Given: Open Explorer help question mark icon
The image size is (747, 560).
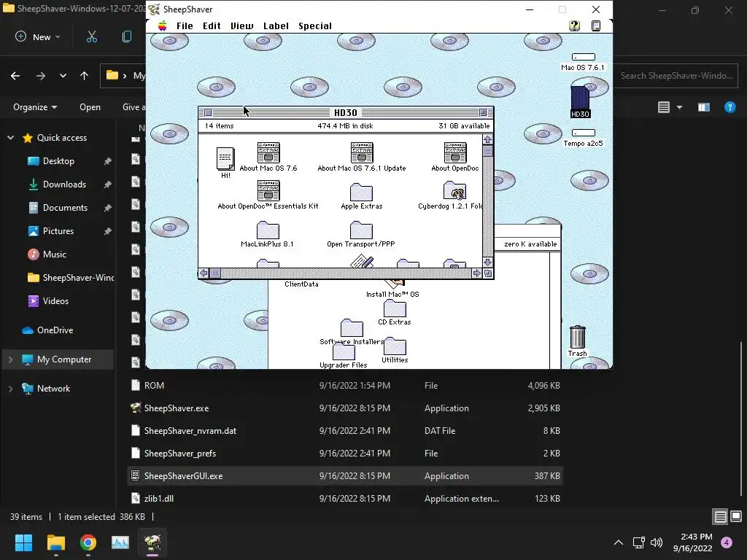Looking at the screenshot, I should click(729, 107).
